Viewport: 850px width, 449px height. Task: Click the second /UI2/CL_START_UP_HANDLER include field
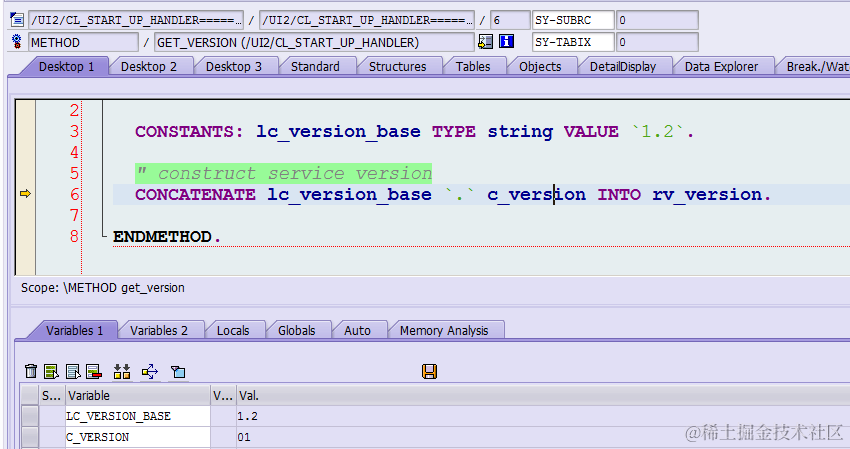pyautogui.click(x=366, y=20)
